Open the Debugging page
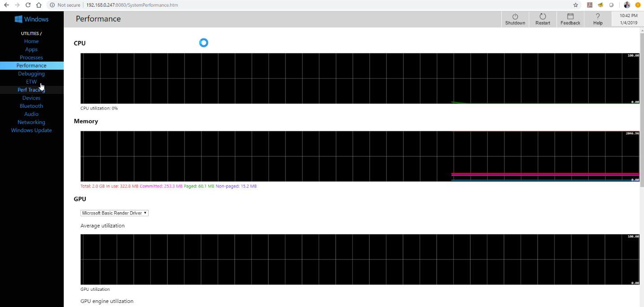This screenshot has width=644, height=307. [x=31, y=74]
